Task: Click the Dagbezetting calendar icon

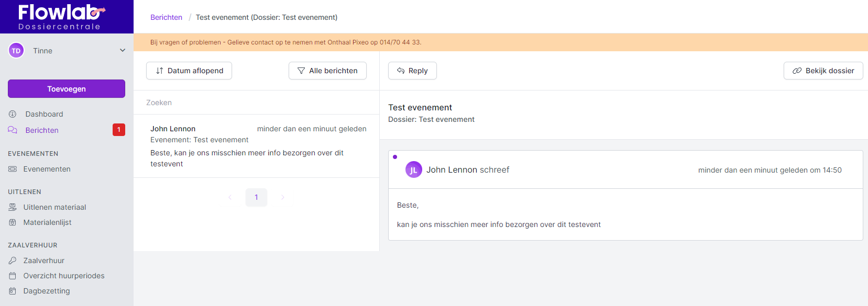Action: click(13, 291)
